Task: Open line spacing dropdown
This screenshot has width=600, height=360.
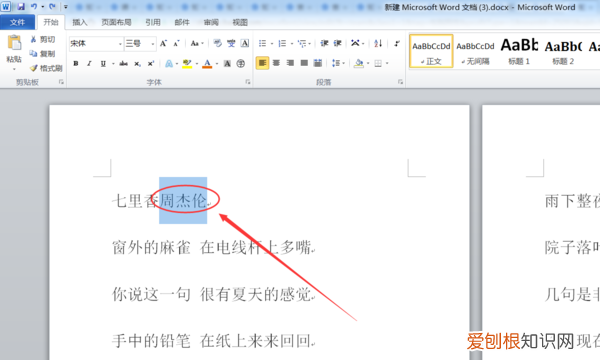Action: click(339, 63)
